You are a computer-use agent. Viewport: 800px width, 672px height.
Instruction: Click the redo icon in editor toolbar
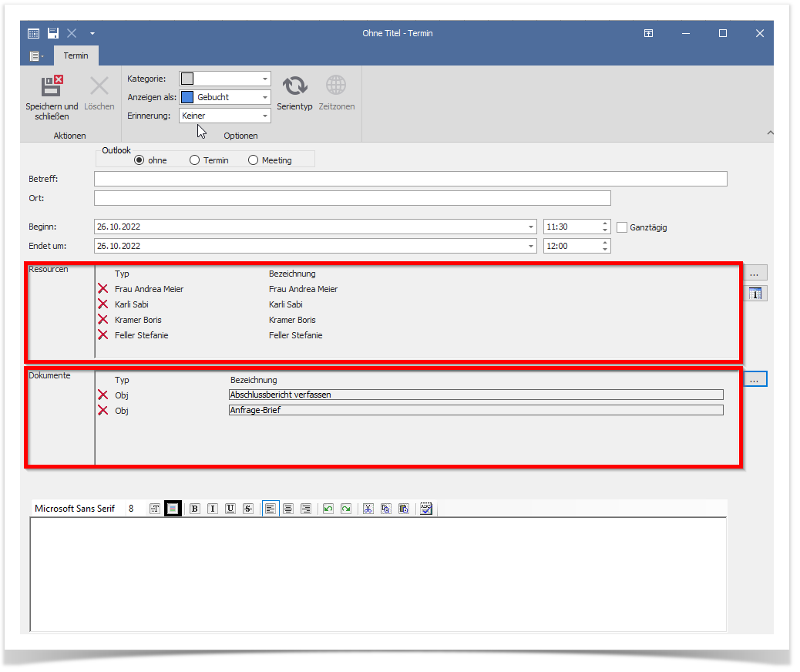click(x=346, y=509)
